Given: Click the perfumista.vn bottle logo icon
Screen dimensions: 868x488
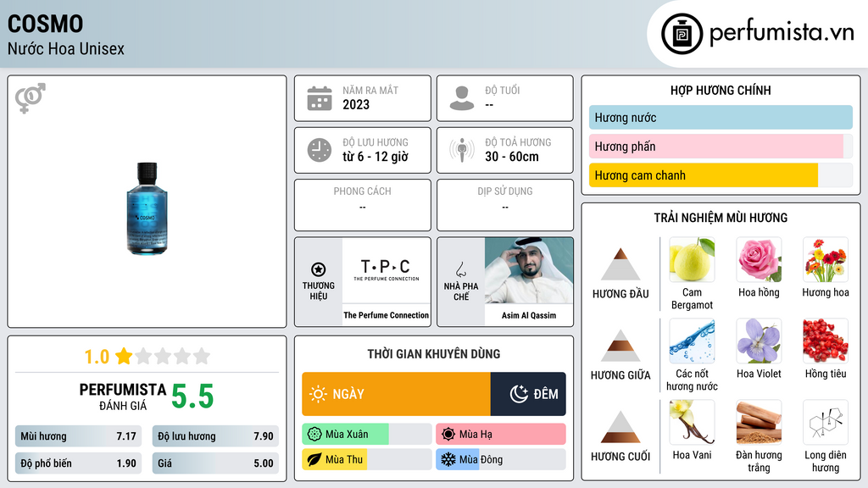Looking at the screenshot, I should pyautogui.click(x=682, y=34).
